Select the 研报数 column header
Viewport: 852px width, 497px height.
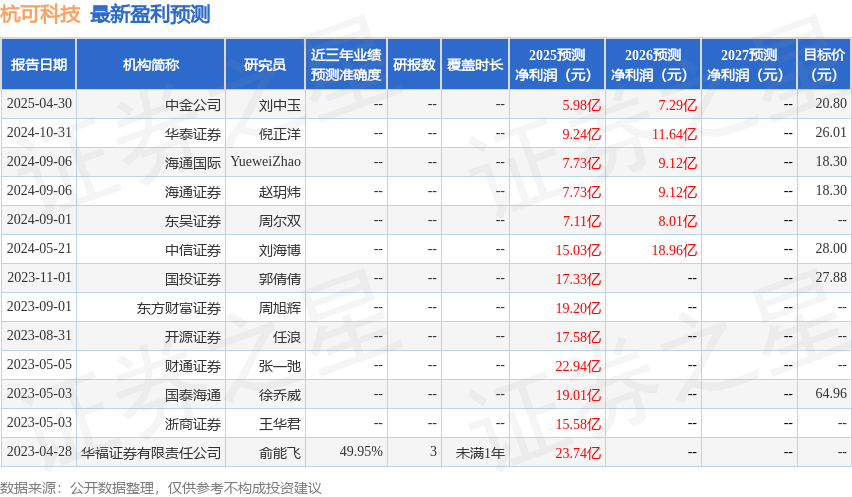pos(414,65)
